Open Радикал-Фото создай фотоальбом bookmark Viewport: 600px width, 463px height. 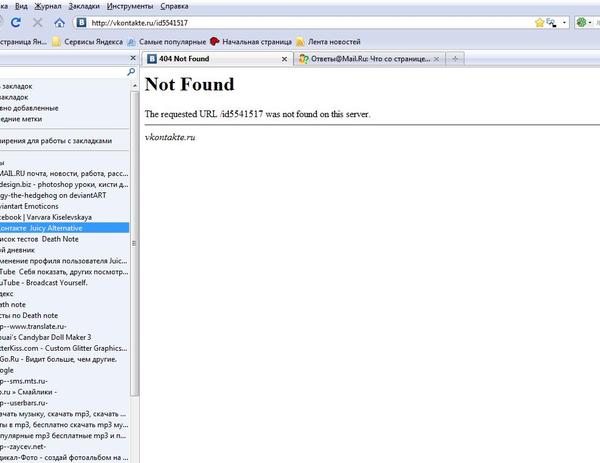click(x=64, y=457)
